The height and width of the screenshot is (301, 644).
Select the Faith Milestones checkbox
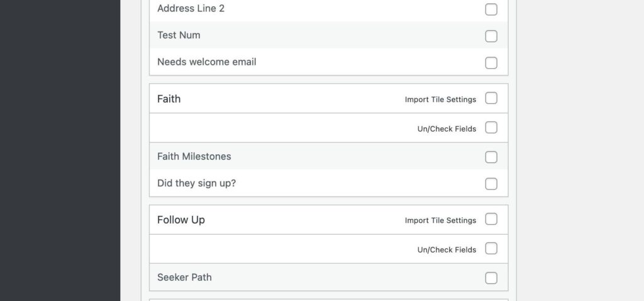(x=491, y=157)
